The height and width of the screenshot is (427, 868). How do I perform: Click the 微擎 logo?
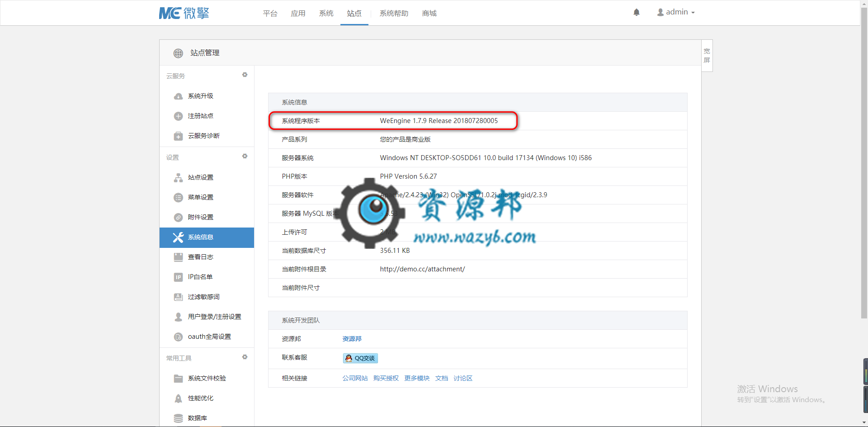[x=184, y=13]
